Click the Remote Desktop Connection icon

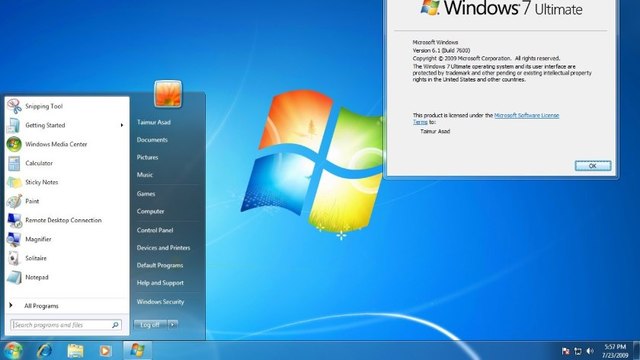click(x=14, y=220)
